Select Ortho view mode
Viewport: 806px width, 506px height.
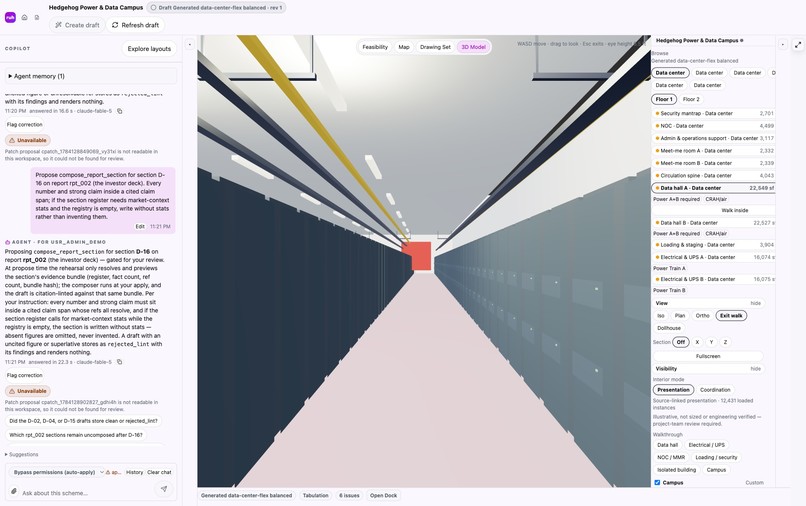tap(702, 316)
